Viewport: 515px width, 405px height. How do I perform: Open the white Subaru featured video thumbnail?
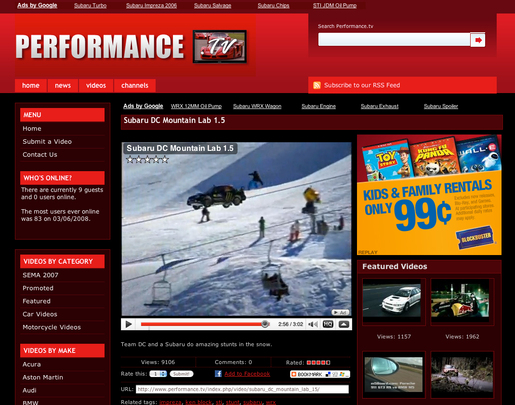(x=392, y=298)
